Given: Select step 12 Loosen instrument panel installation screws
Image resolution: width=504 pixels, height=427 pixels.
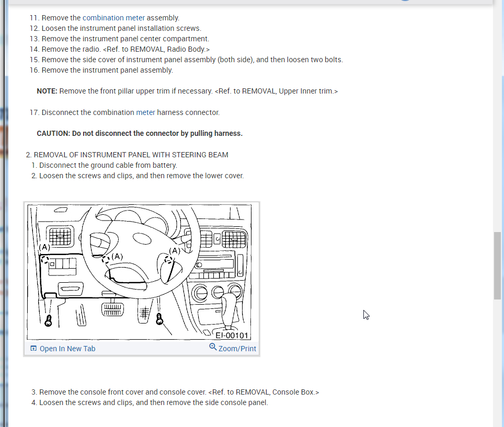Looking at the screenshot, I should [116, 28].
